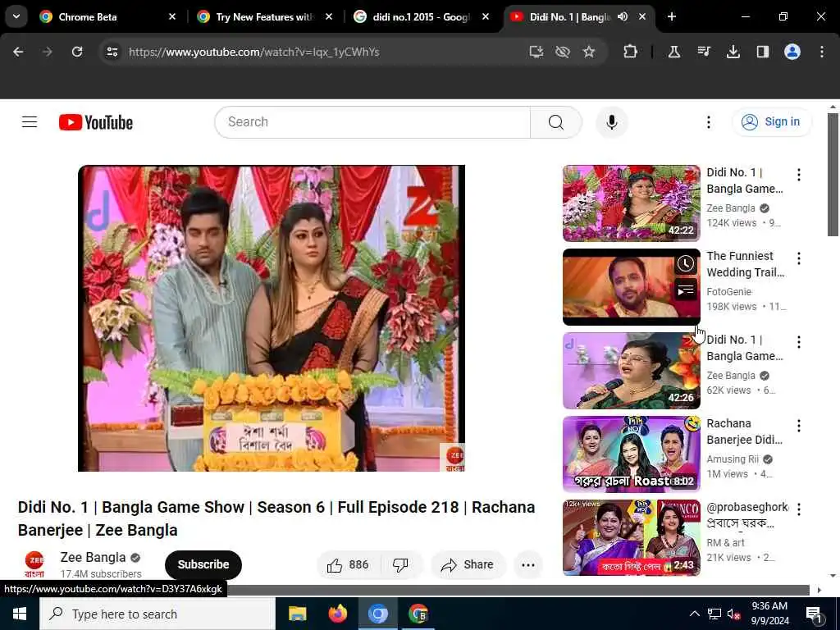This screenshot has width=840, height=630.
Task: Click the main video player
Action: (271, 318)
